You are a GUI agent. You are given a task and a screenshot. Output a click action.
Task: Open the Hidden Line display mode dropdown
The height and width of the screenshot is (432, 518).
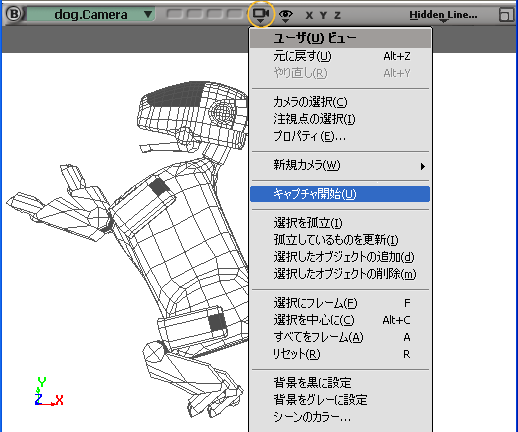pos(443,15)
